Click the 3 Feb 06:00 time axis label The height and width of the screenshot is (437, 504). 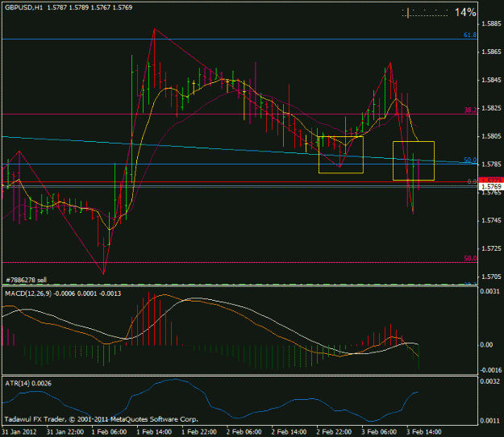pyautogui.click(x=379, y=432)
